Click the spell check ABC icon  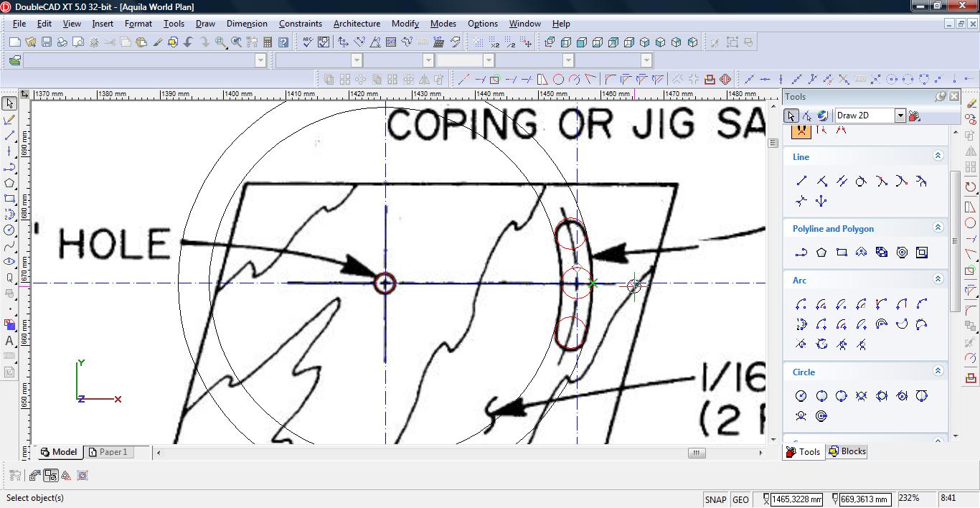pos(308,42)
